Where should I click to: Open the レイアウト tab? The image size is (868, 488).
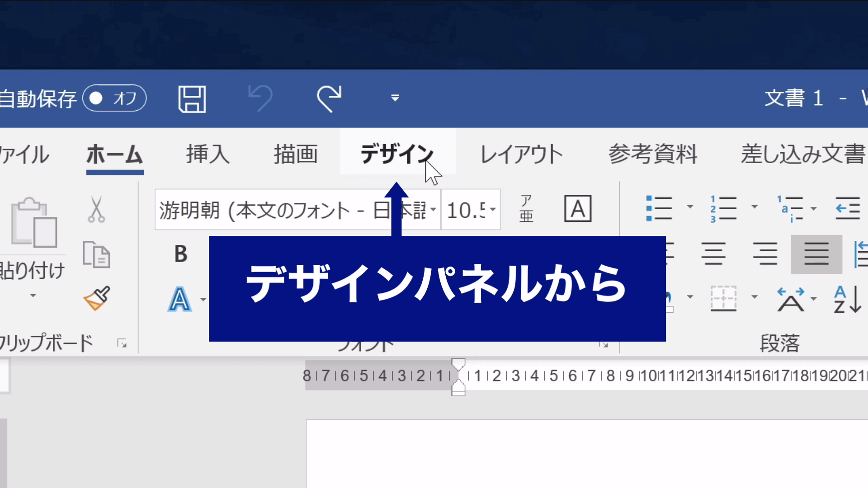pyautogui.click(x=521, y=154)
